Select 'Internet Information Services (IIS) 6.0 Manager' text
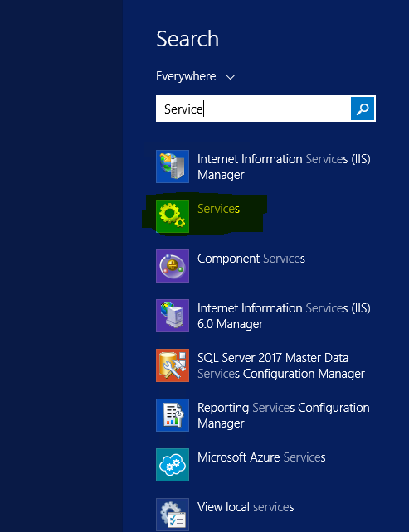The width and height of the screenshot is (409, 532). tap(284, 316)
